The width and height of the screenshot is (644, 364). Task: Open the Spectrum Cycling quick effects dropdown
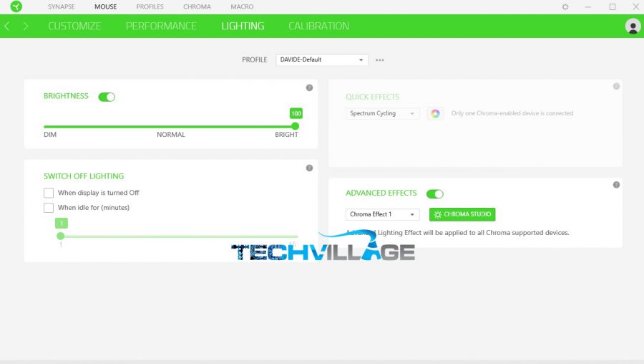click(382, 113)
